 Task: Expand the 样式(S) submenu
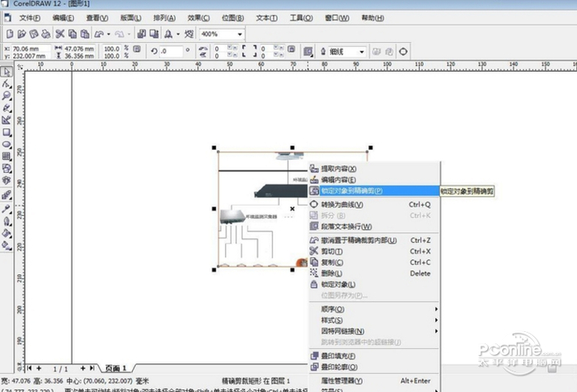click(x=332, y=320)
